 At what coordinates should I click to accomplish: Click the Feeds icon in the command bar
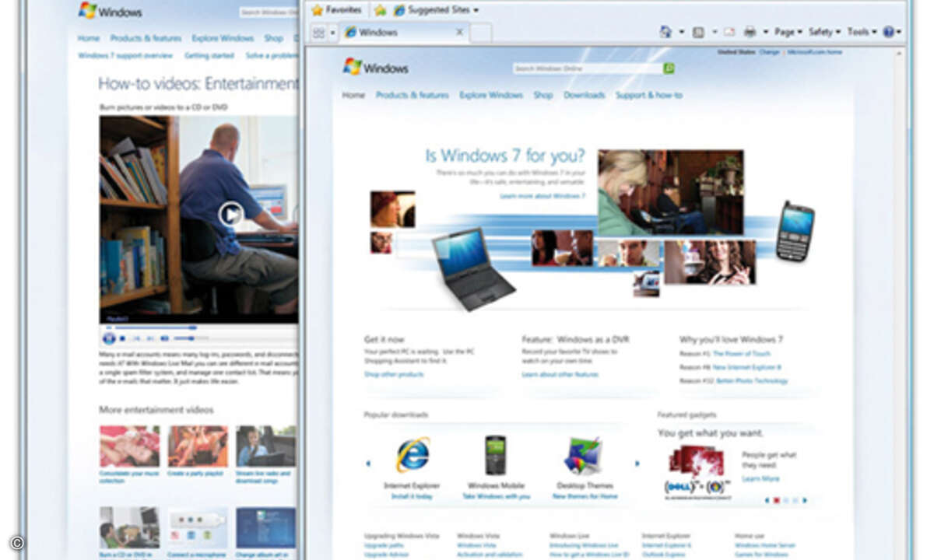[698, 32]
